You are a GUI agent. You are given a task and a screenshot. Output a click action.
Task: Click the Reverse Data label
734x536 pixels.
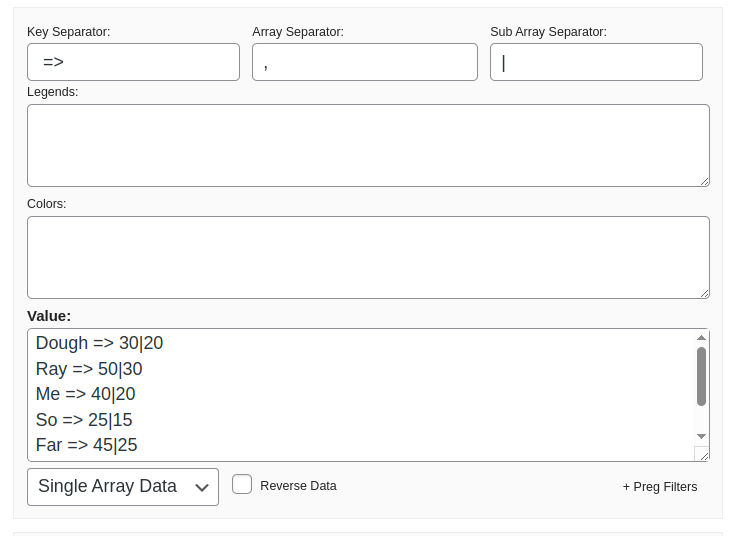point(298,486)
